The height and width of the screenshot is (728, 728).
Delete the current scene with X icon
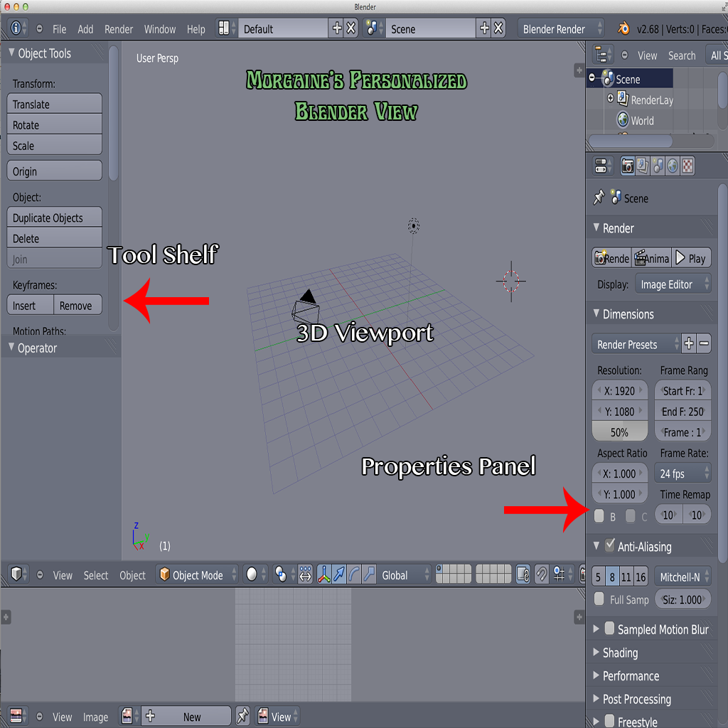(x=498, y=28)
